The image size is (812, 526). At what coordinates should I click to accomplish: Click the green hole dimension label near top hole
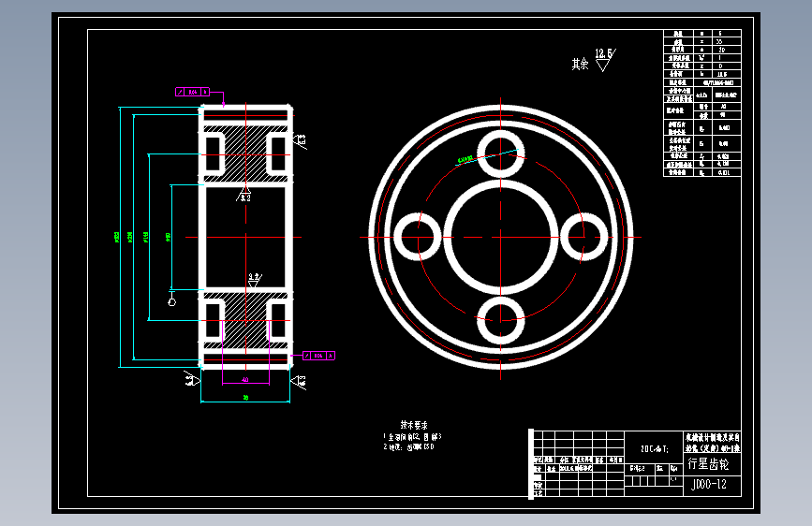tap(465, 159)
